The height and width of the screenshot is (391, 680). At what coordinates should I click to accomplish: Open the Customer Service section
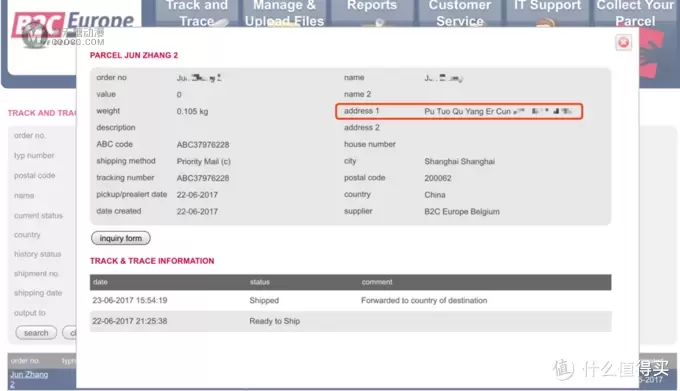[x=460, y=13]
